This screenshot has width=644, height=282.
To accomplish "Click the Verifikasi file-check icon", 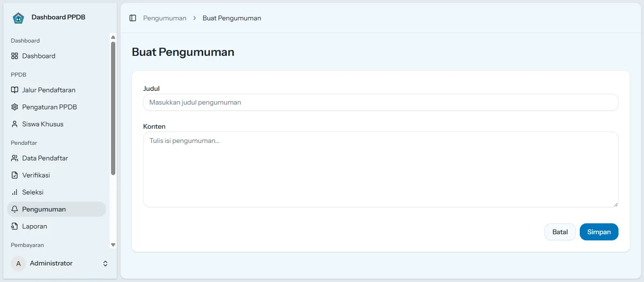I will pyautogui.click(x=15, y=175).
